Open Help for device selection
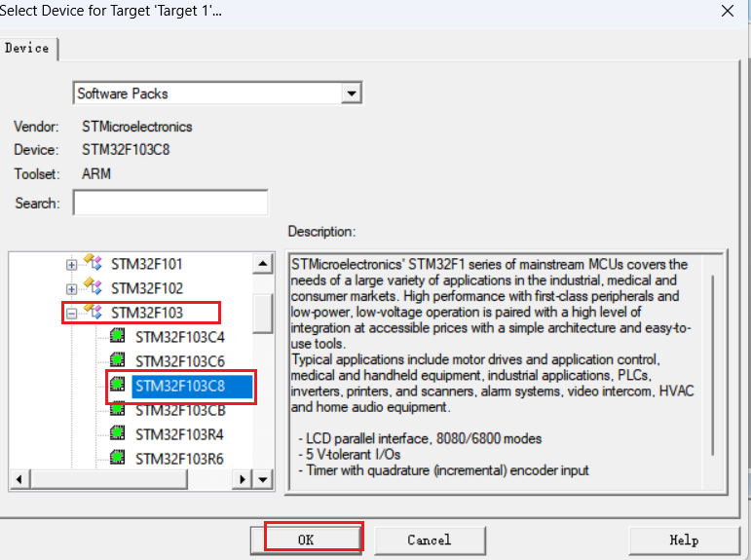 coord(684,541)
